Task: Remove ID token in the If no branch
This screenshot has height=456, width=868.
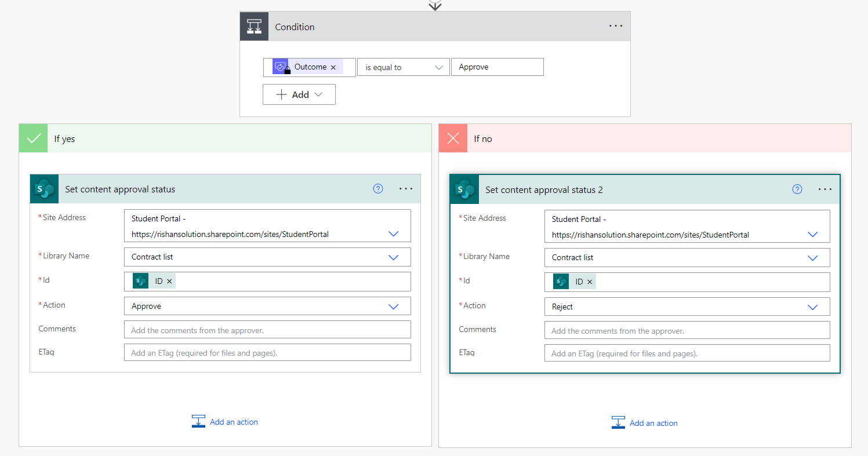Action: (590, 282)
